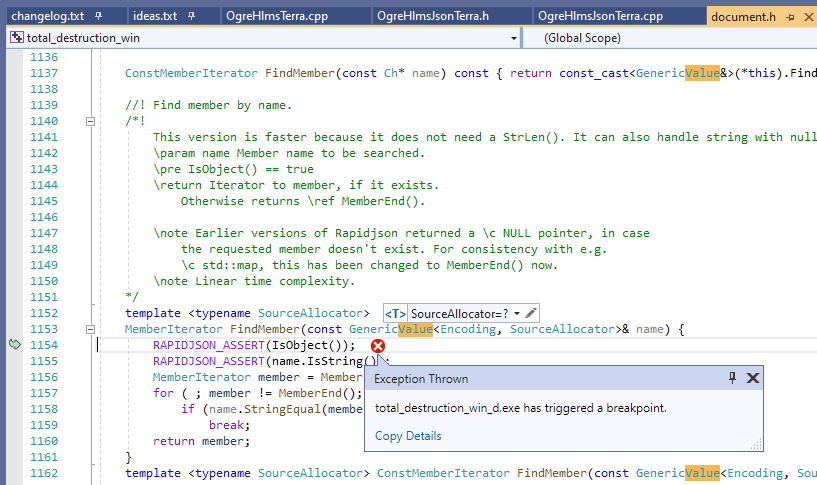The image size is (817, 485).
Task: Click the Copy Details link
Action: point(408,436)
